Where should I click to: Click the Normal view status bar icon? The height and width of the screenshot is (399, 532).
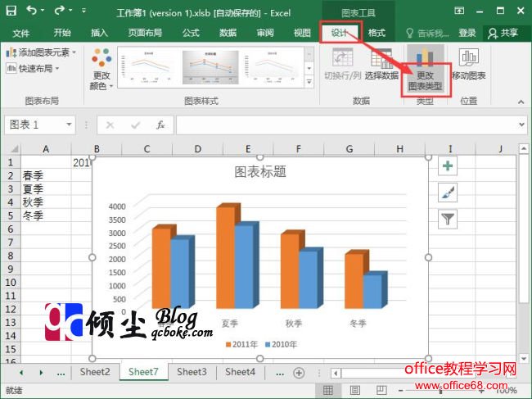[327, 390]
